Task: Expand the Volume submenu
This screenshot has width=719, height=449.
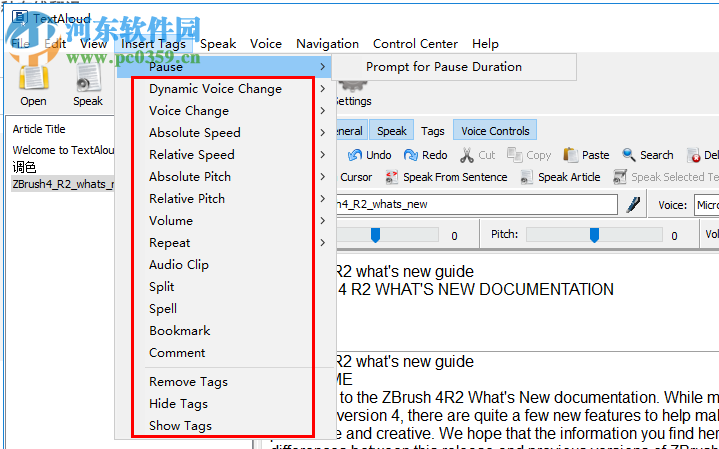Action: (323, 221)
